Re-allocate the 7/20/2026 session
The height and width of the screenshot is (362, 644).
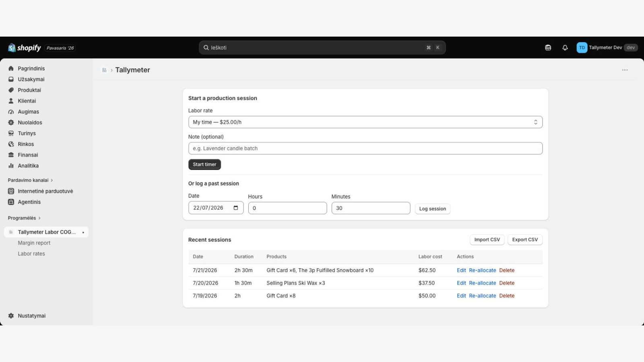(x=482, y=283)
